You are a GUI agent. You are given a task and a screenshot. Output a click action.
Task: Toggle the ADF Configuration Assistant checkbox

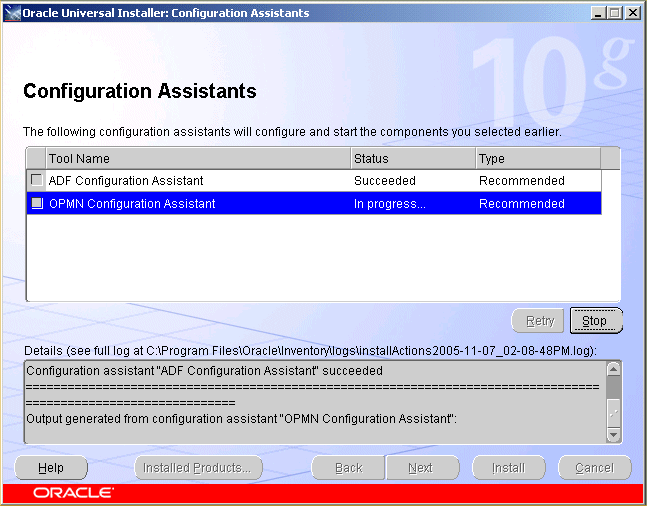pos(37,180)
